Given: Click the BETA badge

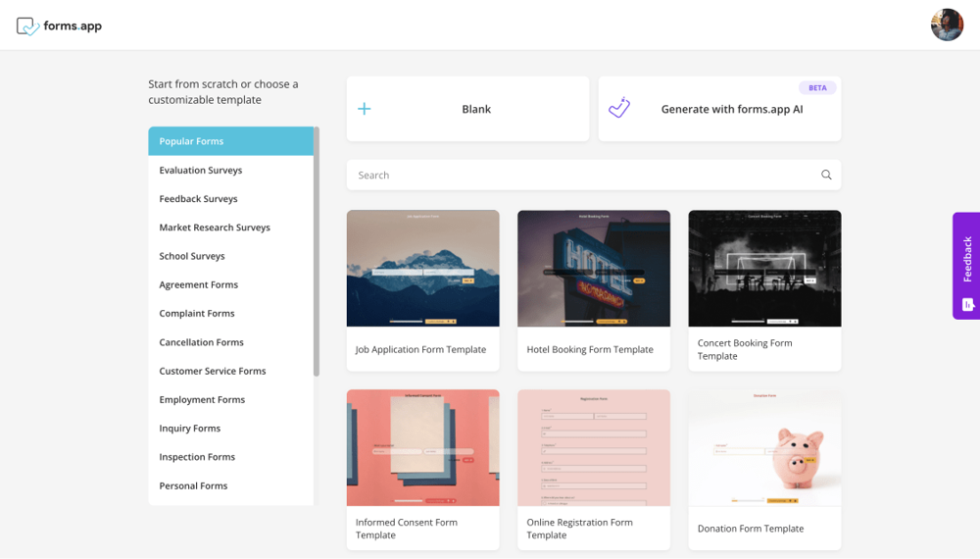Looking at the screenshot, I should pyautogui.click(x=817, y=87).
